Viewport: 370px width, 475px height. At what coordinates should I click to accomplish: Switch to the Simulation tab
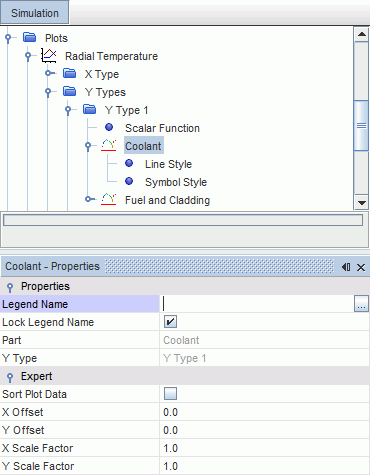pyautogui.click(x=35, y=13)
